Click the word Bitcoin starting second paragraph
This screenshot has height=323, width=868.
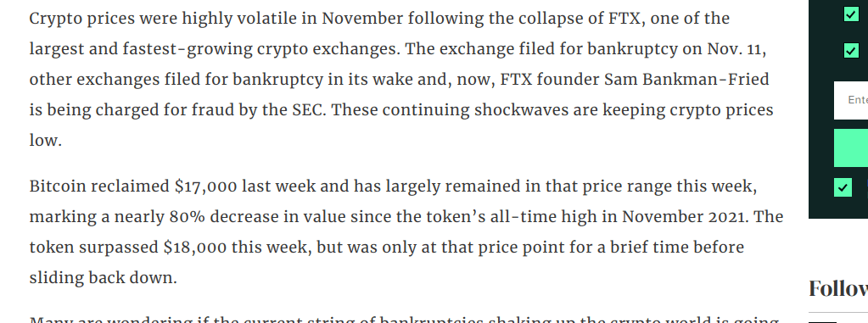coord(58,187)
